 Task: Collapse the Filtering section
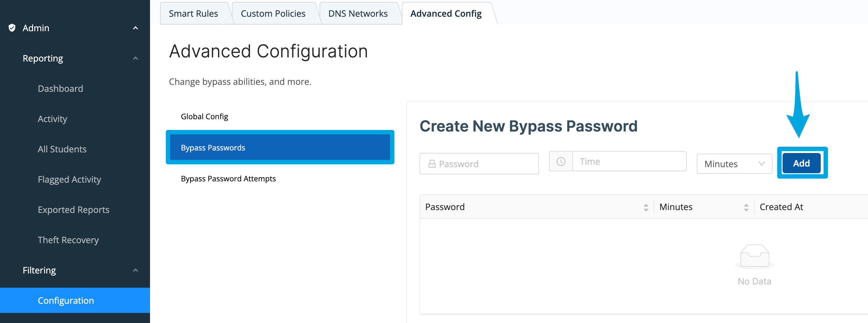coord(136,270)
